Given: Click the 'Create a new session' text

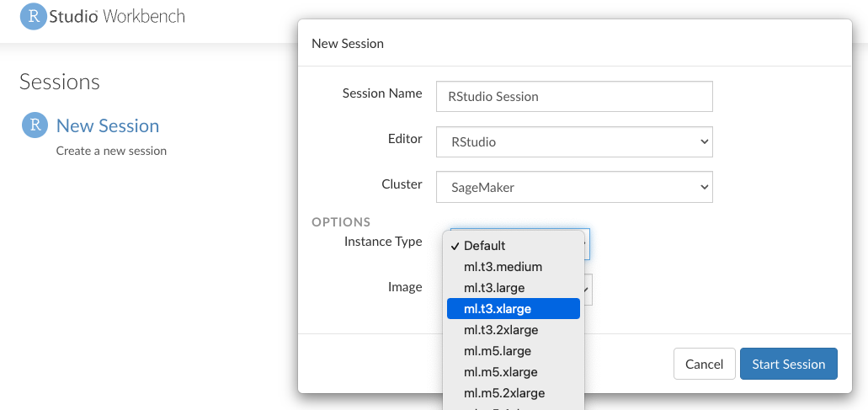Looking at the screenshot, I should tap(111, 151).
